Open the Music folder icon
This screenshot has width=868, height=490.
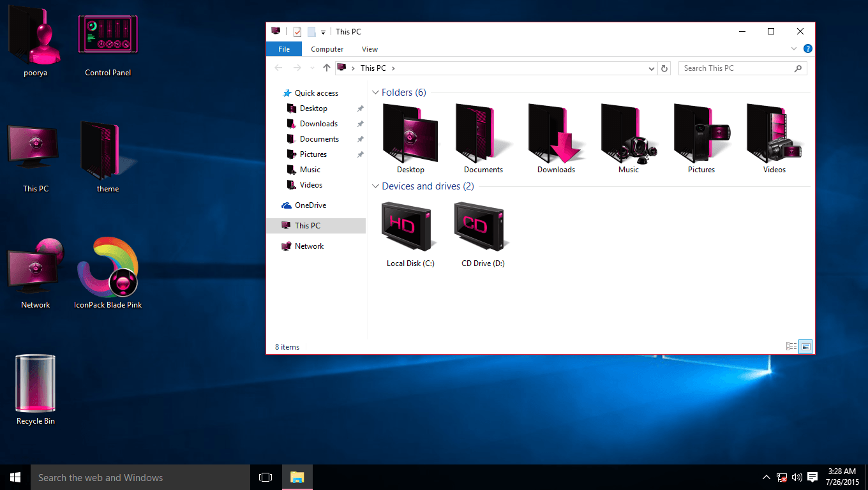[628, 134]
